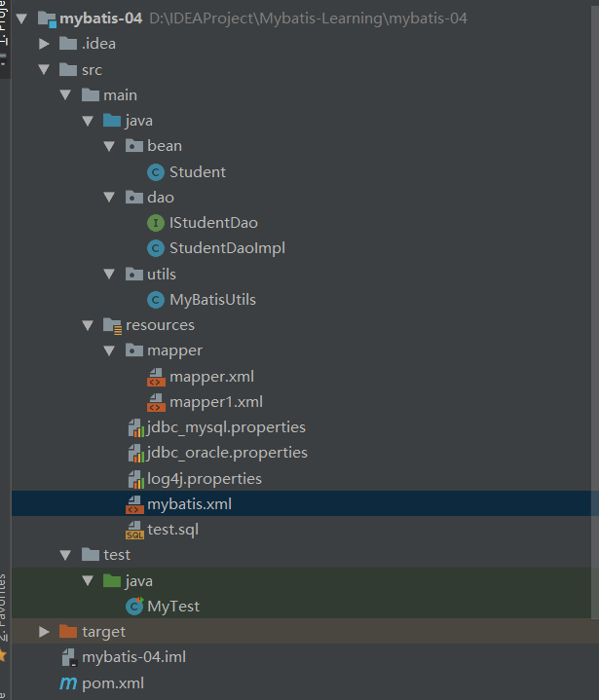Viewport: 599px width, 700px height.
Task: Select mybatis-04.iml file name
Action: [134, 657]
